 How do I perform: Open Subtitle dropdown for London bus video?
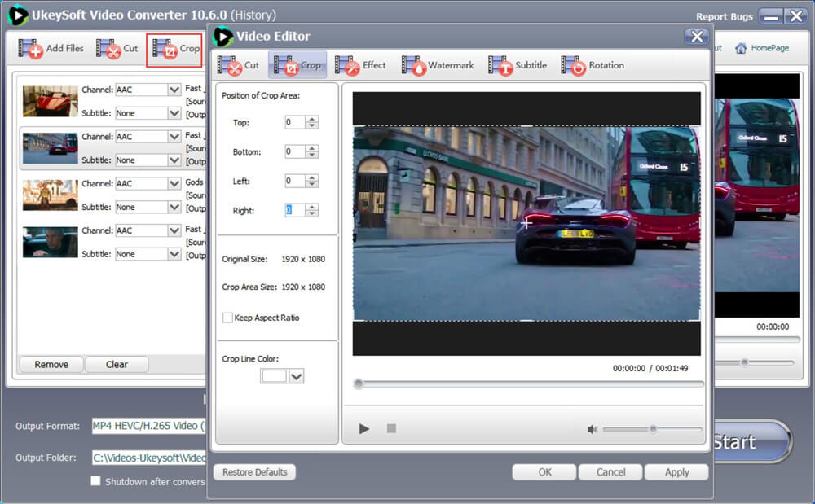click(174, 160)
